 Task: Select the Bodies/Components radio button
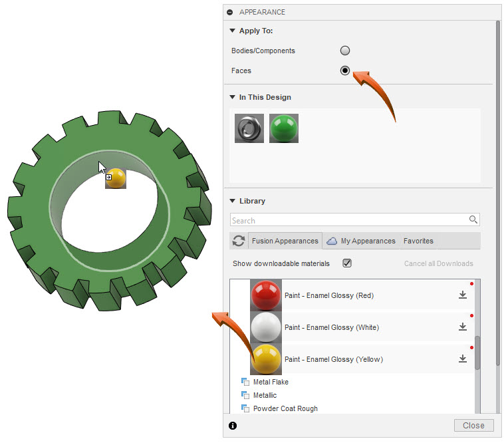[344, 51]
